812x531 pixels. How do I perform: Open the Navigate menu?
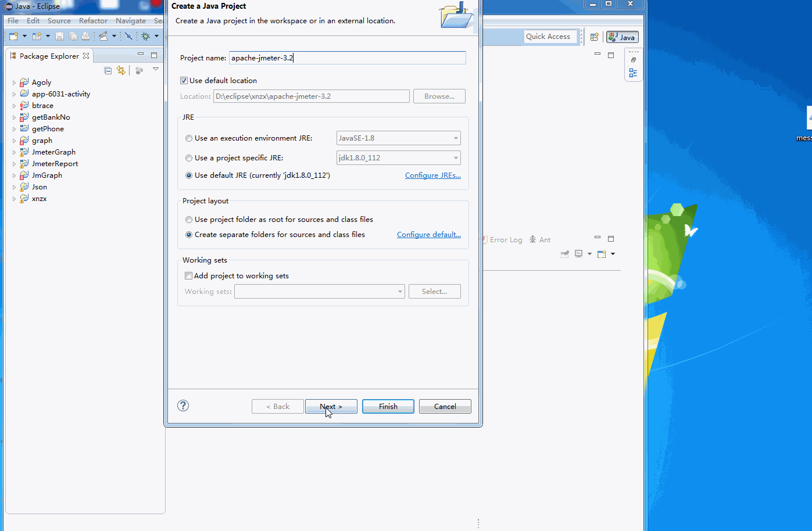[x=131, y=20]
